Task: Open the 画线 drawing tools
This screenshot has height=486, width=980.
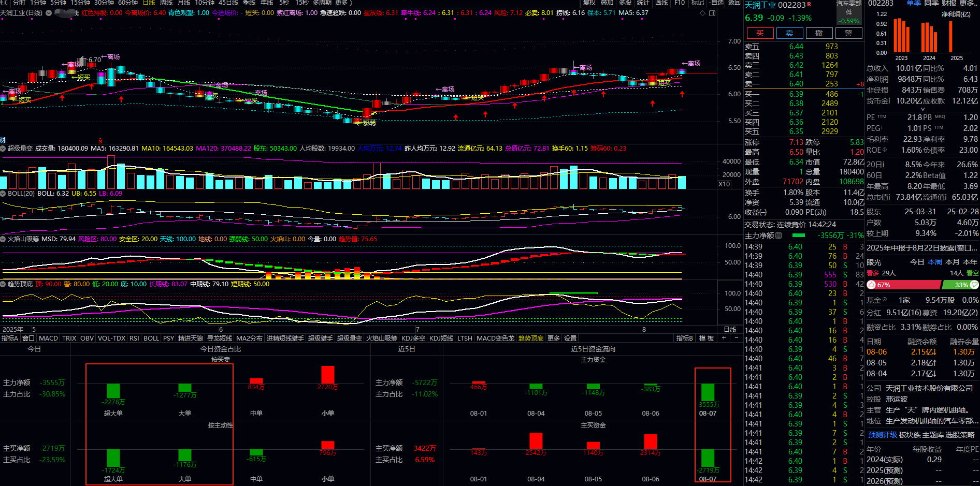Action: [x=661, y=3]
